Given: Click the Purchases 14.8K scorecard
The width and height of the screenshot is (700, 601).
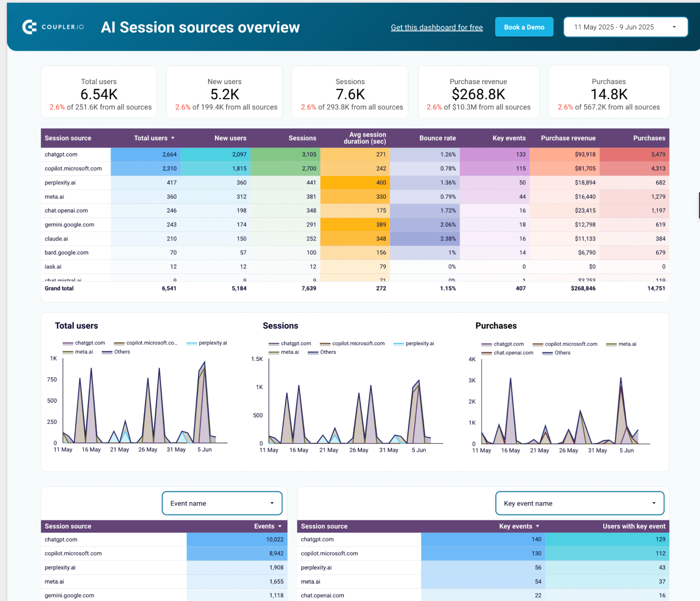Looking at the screenshot, I should tap(609, 92).
